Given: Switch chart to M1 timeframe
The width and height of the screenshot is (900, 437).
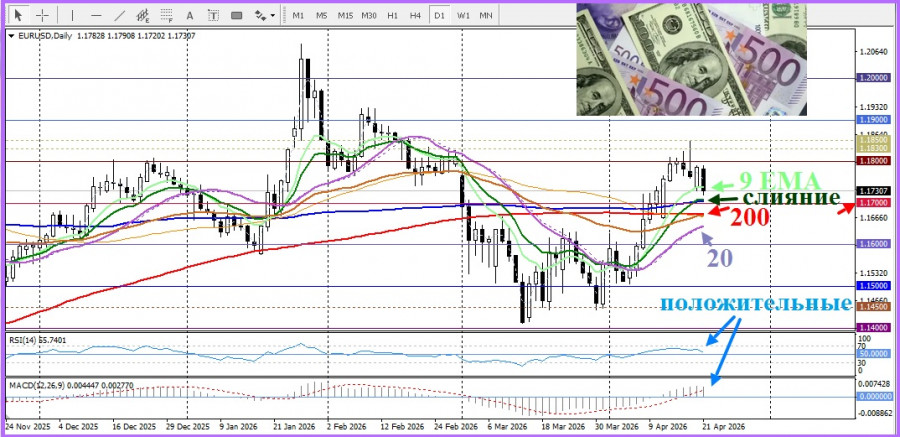Looking at the screenshot, I should click(x=298, y=16).
